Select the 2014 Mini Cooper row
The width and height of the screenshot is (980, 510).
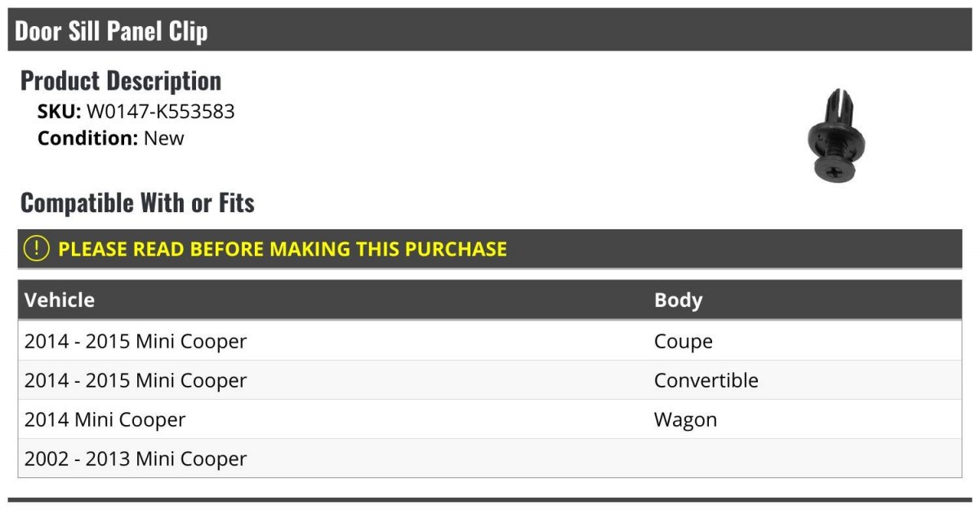coord(105,419)
